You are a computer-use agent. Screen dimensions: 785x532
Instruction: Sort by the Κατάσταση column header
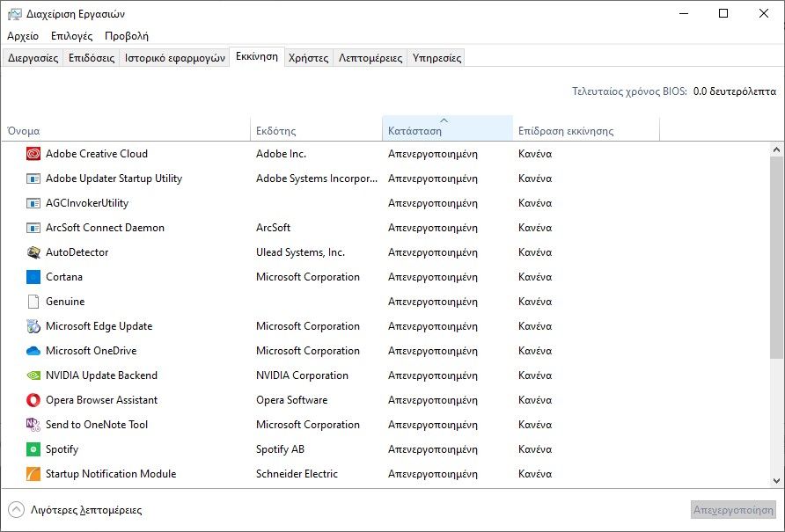pyautogui.click(x=447, y=128)
